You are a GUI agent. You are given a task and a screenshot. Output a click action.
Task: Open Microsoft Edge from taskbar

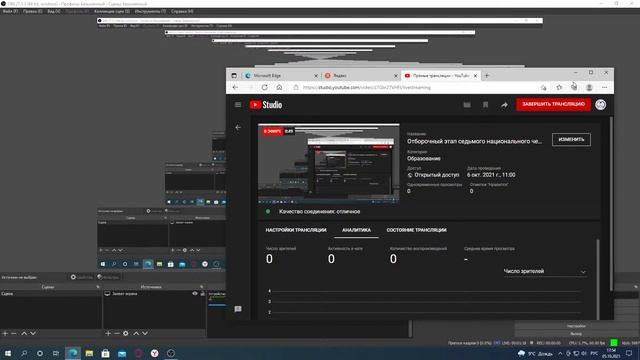click(73, 353)
